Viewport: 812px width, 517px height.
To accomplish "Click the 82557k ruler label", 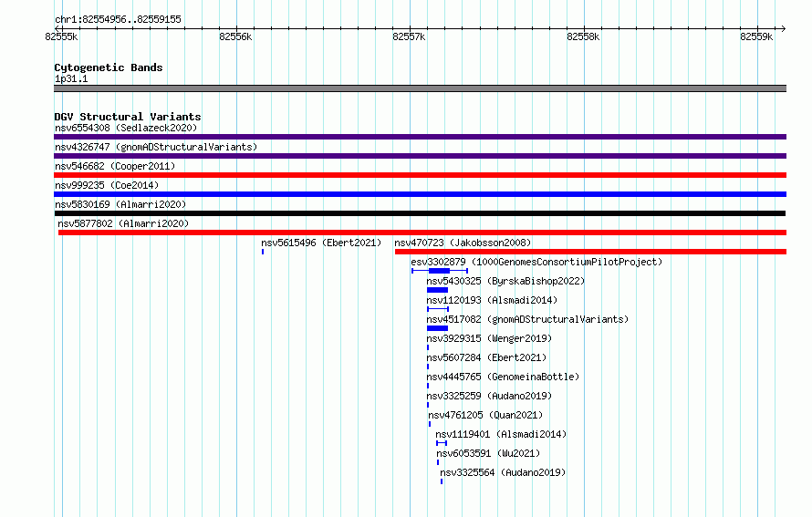I will (x=409, y=36).
